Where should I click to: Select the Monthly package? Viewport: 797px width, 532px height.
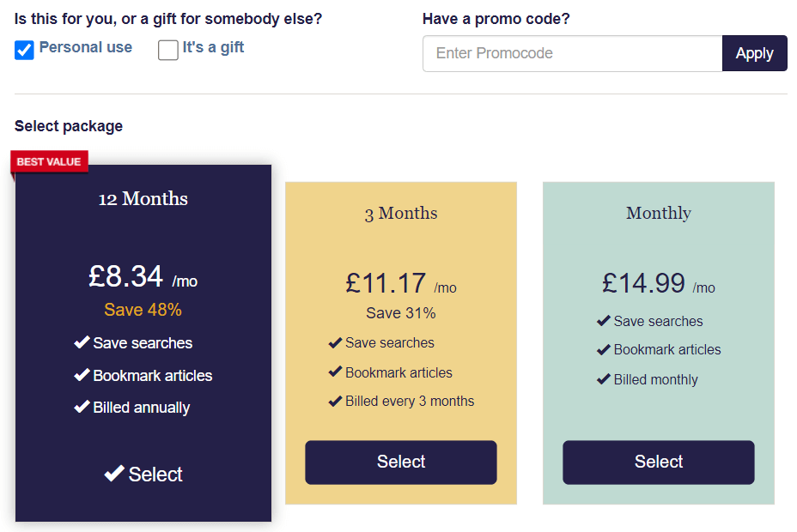tap(658, 462)
